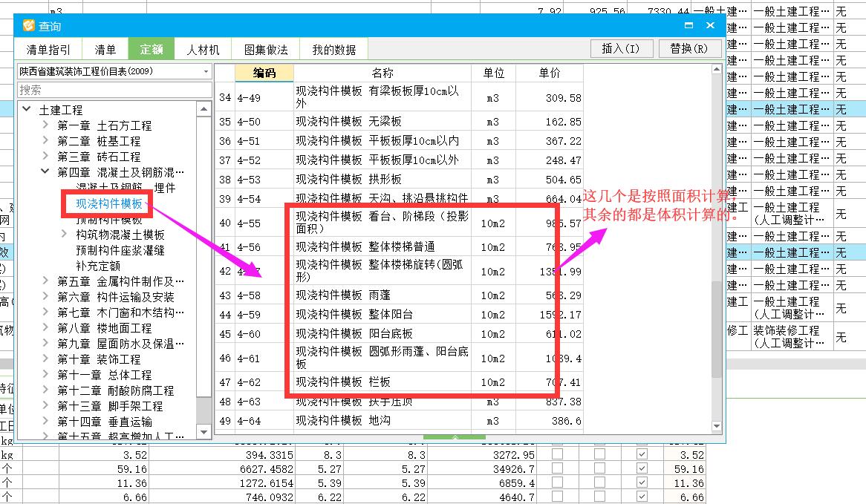The width and height of the screenshot is (866, 504).
Task: Select row 4-58 现浇构件模板 雨蓬
Action: pyautogui.click(x=399, y=295)
